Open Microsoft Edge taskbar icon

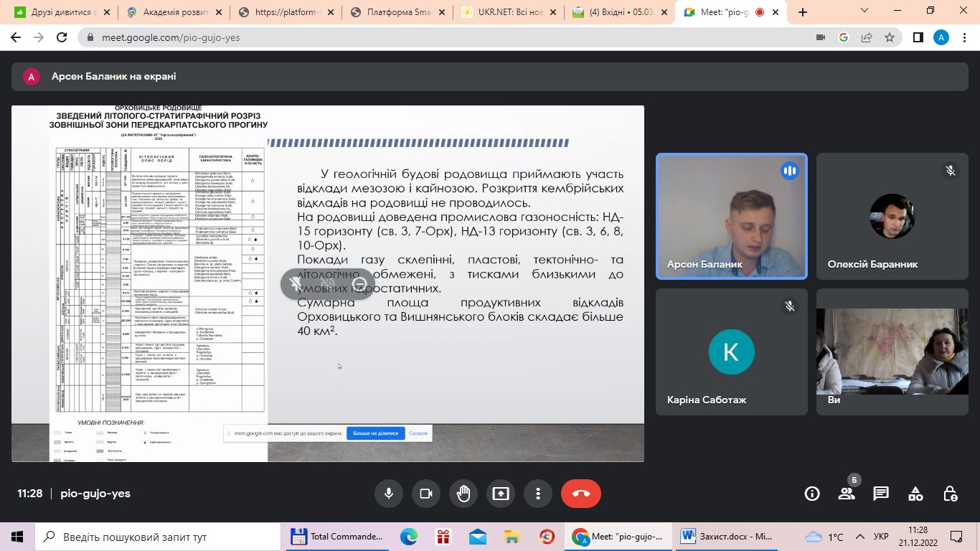(409, 537)
